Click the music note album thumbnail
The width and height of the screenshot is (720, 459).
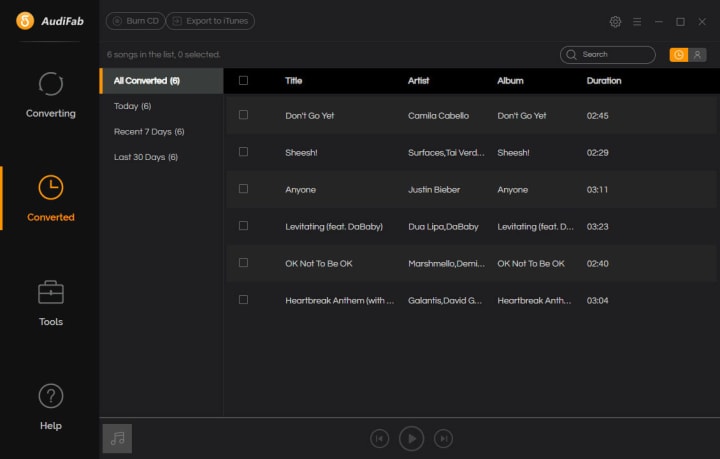tap(117, 438)
